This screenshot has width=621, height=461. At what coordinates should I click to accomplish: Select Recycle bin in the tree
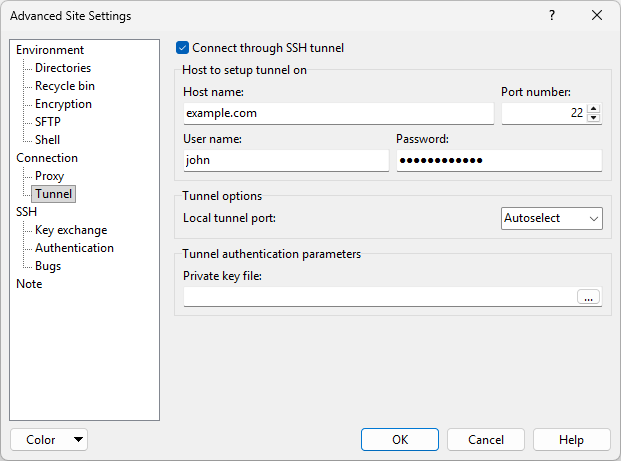click(65, 86)
